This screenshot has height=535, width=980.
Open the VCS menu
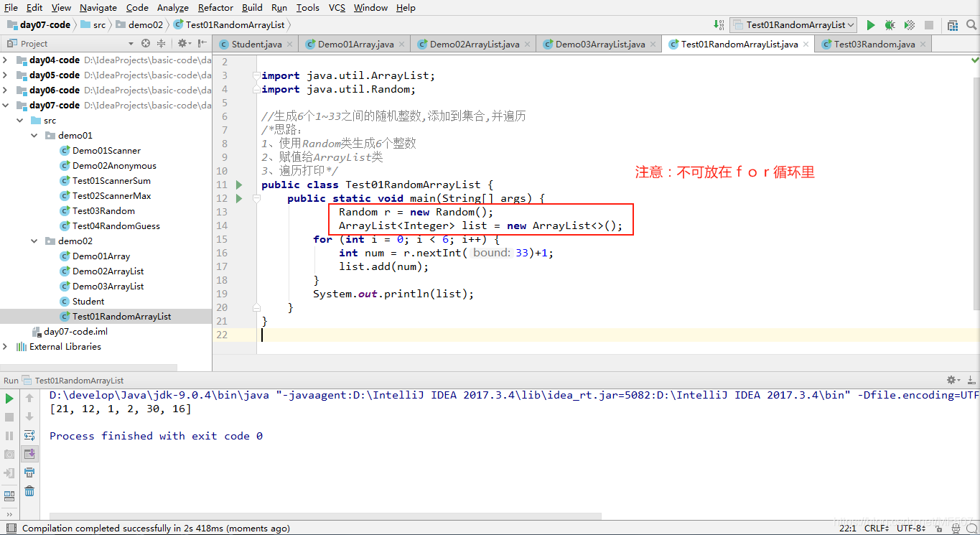(337, 7)
